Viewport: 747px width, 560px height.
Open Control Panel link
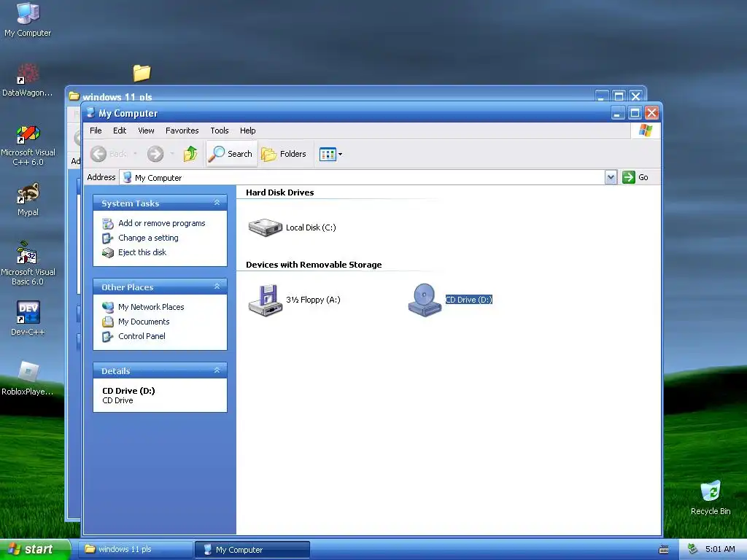pyautogui.click(x=142, y=336)
